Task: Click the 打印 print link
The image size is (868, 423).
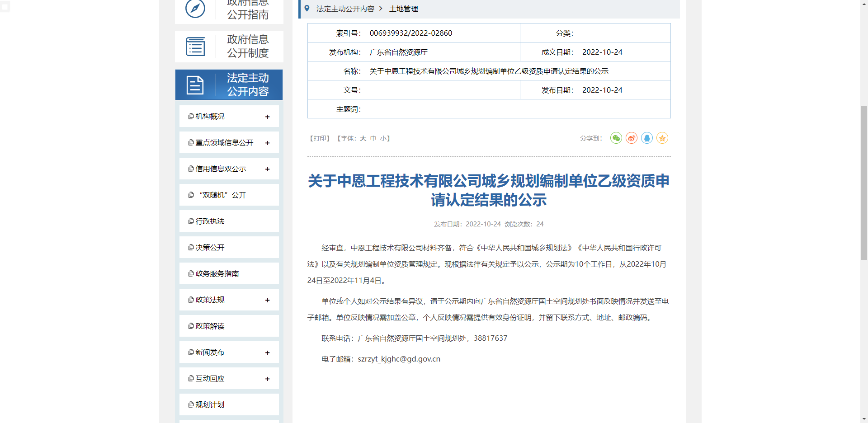Action: pyautogui.click(x=320, y=138)
